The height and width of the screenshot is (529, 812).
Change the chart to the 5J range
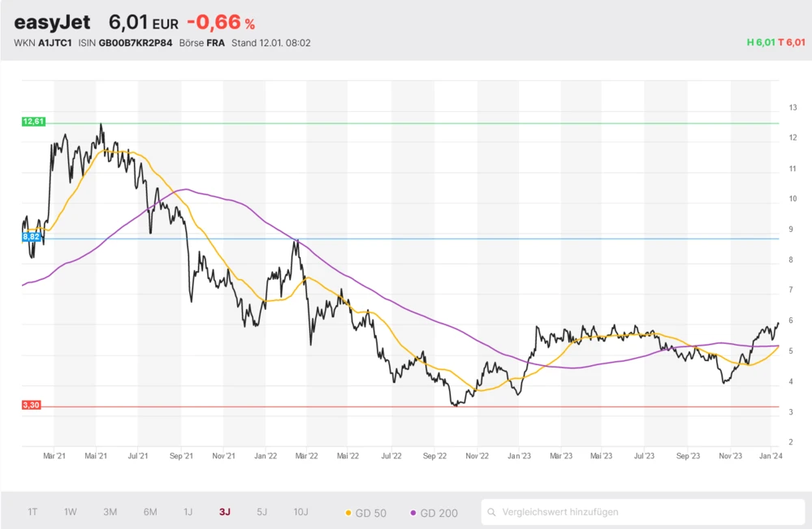coord(261,512)
